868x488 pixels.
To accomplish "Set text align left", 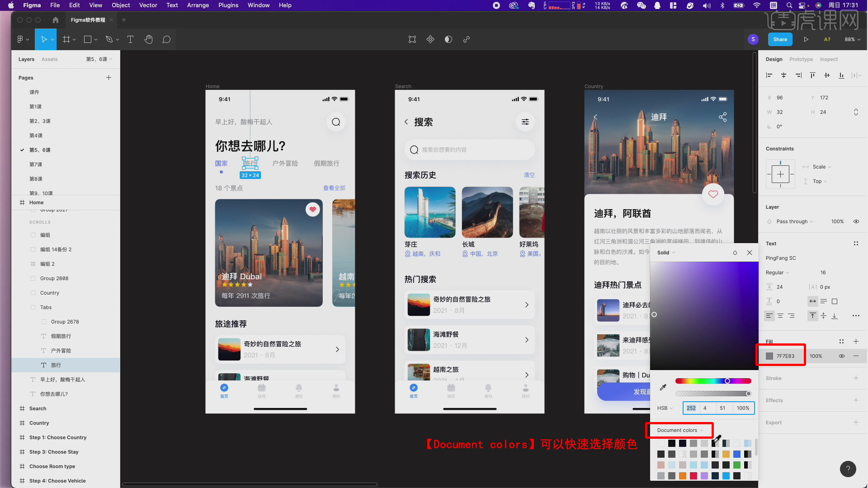I will tap(769, 316).
